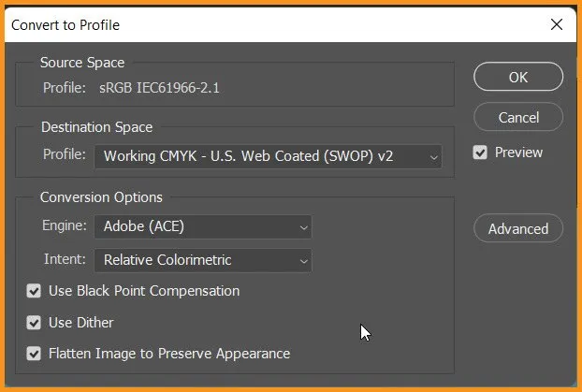The height and width of the screenshot is (392, 582).
Task: Click the Engine: label
Action: (x=65, y=225)
